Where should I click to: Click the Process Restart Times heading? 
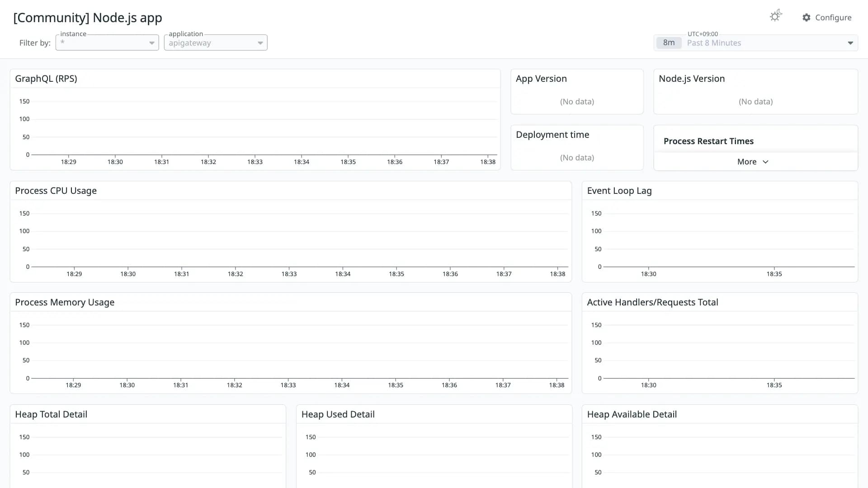708,141
